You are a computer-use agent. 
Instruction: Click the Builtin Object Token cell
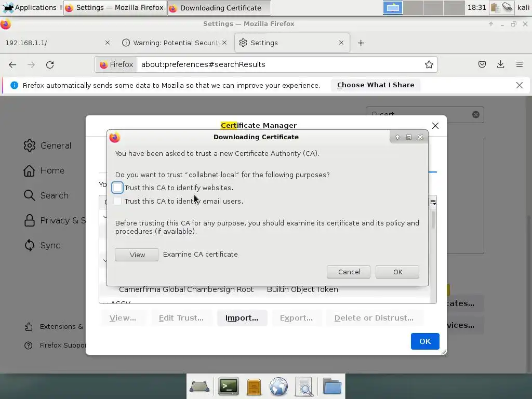pyautogui.click(x=302, y=289)
